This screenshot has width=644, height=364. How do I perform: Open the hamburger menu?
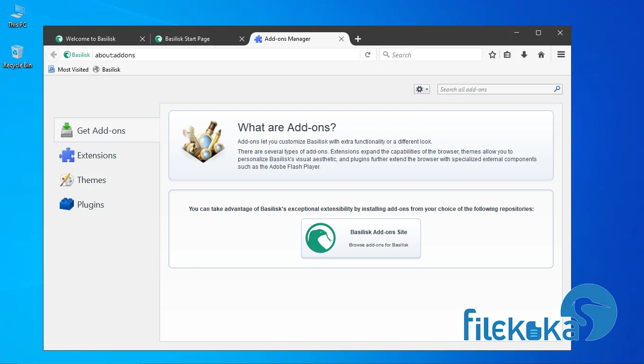tap(561, 55)
